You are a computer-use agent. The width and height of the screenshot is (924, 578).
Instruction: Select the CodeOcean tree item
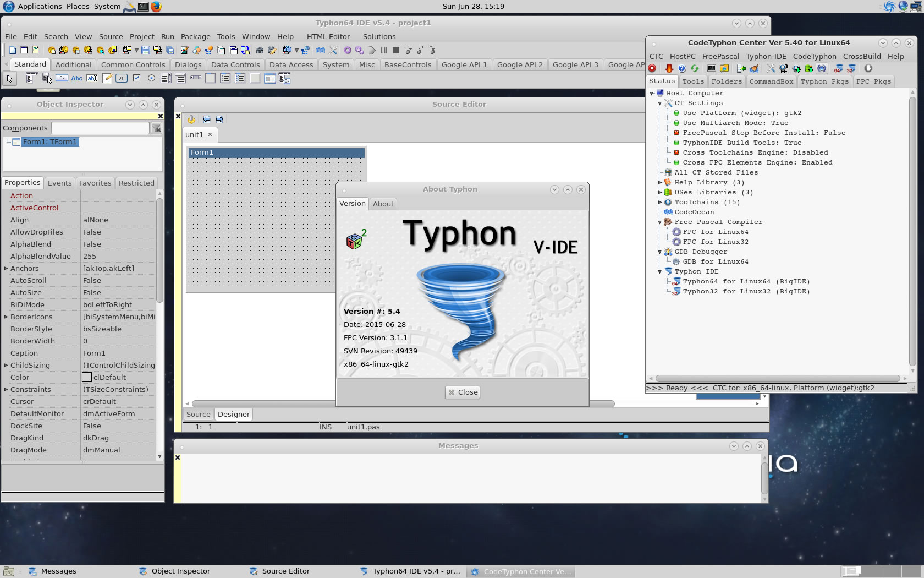tap(694, 212)
